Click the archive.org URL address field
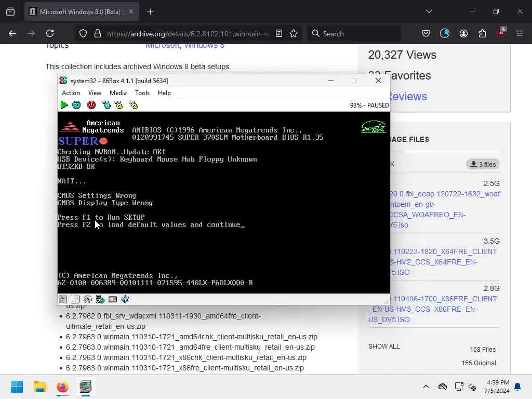532x399 pixels. point(188,34)
